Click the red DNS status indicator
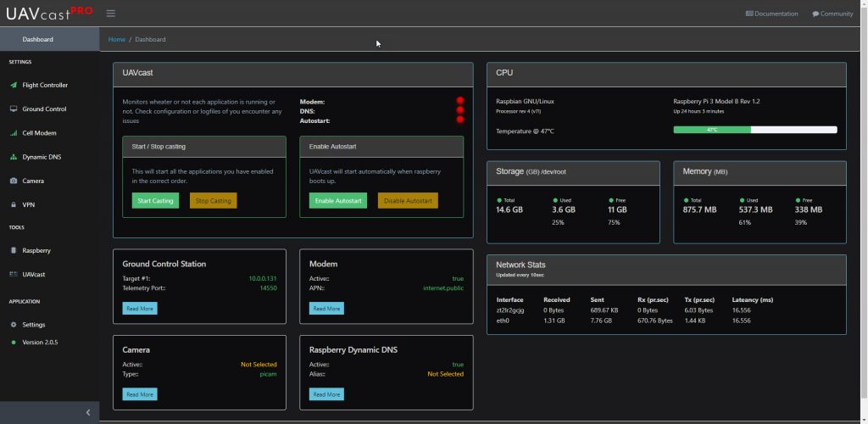The height and width of the screenshot is (424, 868). [460, 110]
